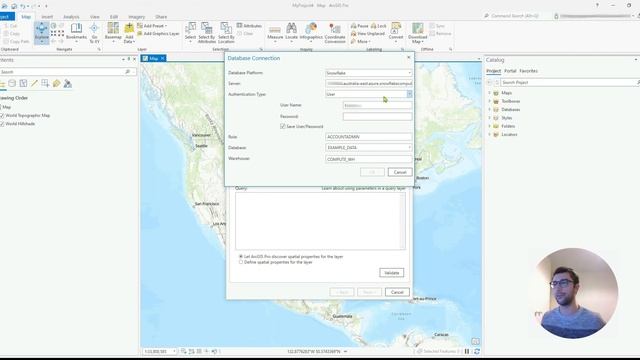Switch to Portal tab in Catalog

pos(510,71)
